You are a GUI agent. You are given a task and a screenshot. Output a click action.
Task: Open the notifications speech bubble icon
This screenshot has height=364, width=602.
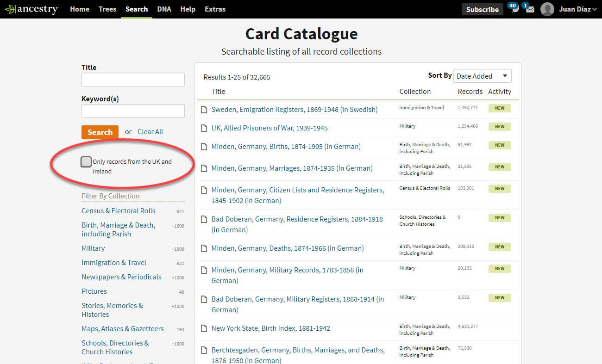coord(514,9)
